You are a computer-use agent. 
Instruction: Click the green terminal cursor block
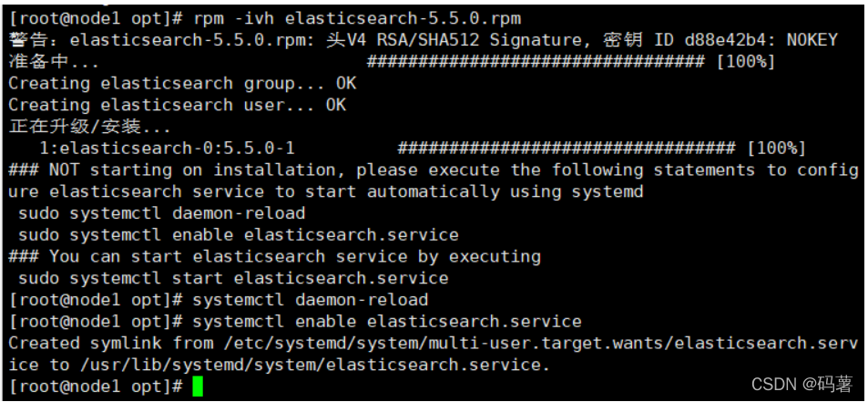pyautogui.click(x=198, y=387)
